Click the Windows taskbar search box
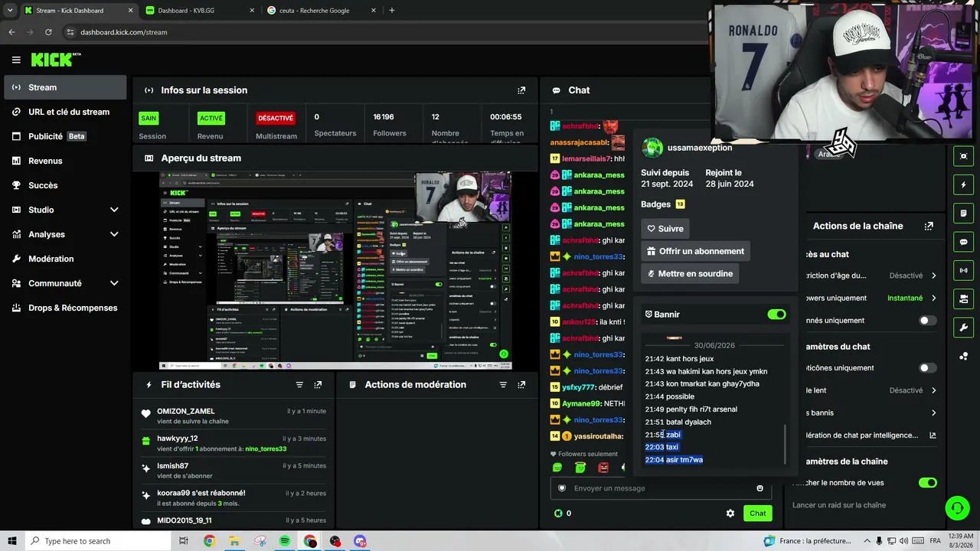The image size is (980, 551). pos(98,541)
